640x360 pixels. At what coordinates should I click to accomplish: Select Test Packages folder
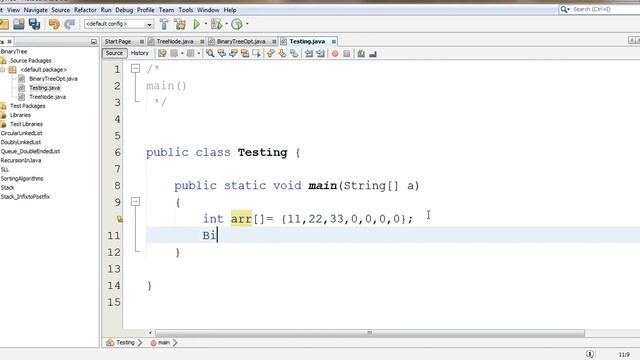[x=27, y=106]
